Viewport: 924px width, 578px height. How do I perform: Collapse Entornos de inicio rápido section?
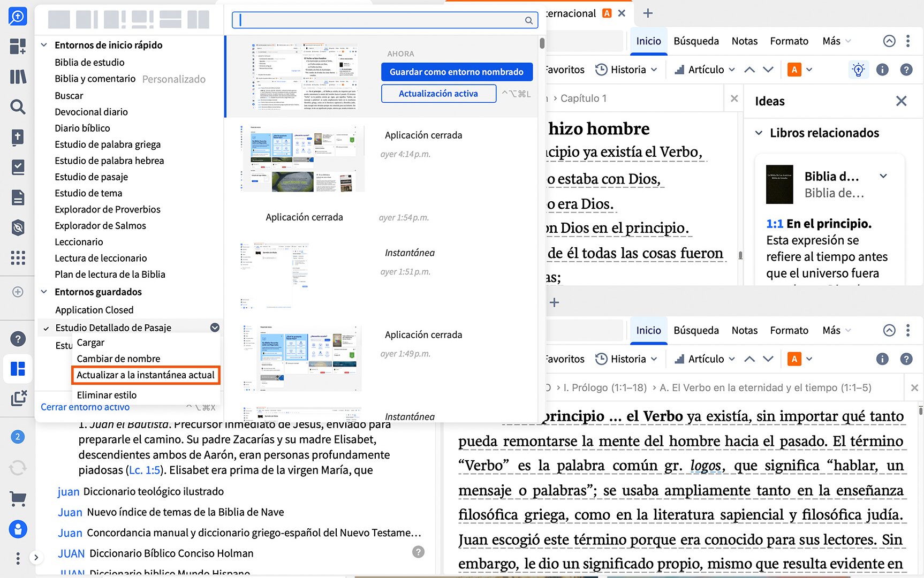tap(44, 45)
